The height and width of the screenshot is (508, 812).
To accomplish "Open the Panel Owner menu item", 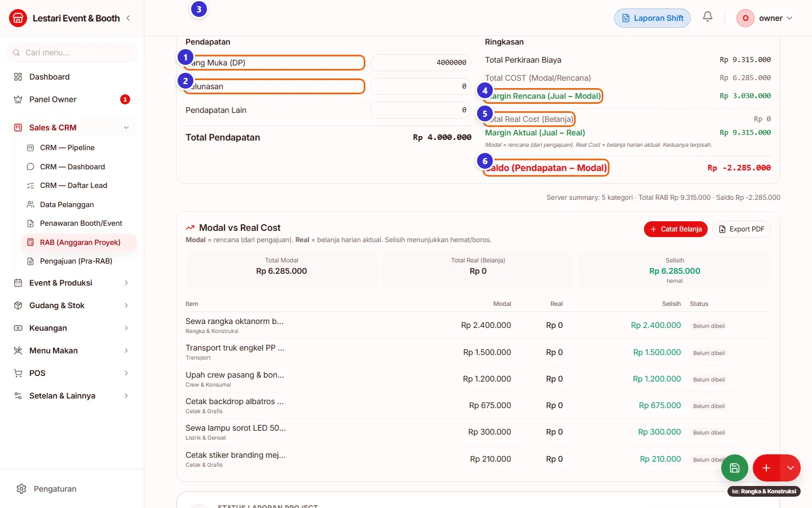I will (x=72, y=99).
